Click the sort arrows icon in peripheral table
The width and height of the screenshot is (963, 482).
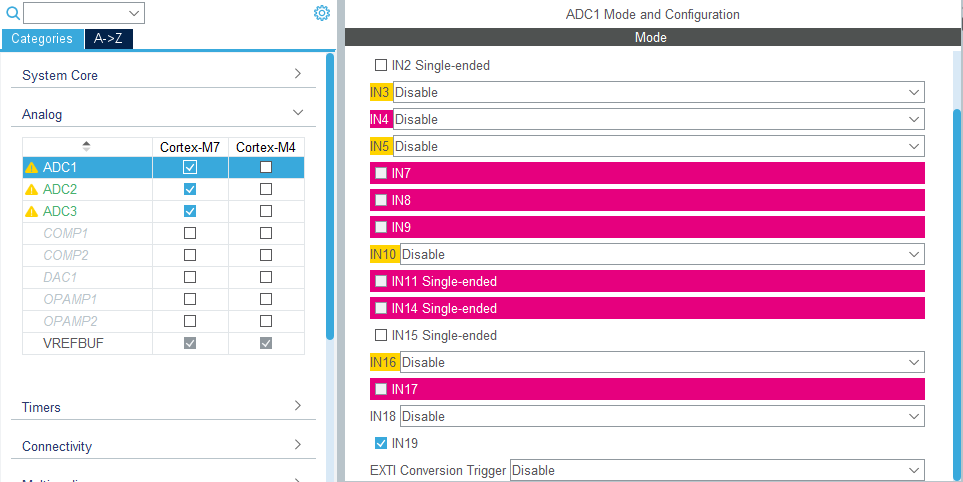pos(86,146)
